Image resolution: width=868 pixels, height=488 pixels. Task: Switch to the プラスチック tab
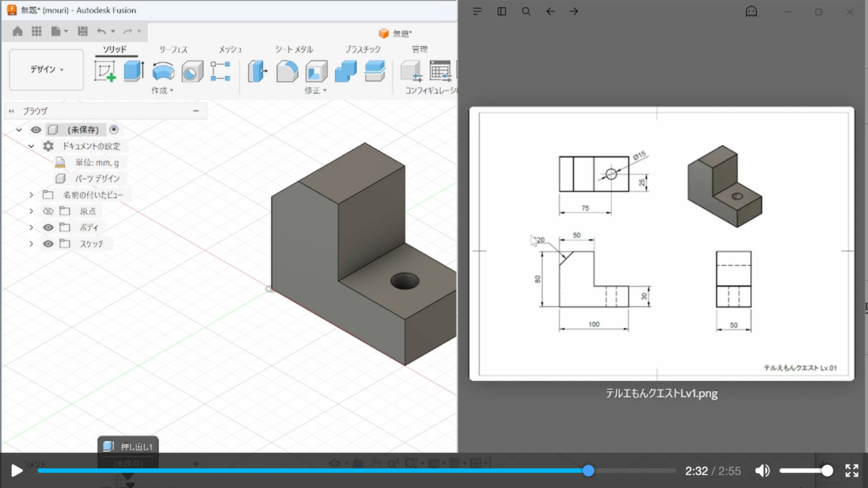point(363,50)
